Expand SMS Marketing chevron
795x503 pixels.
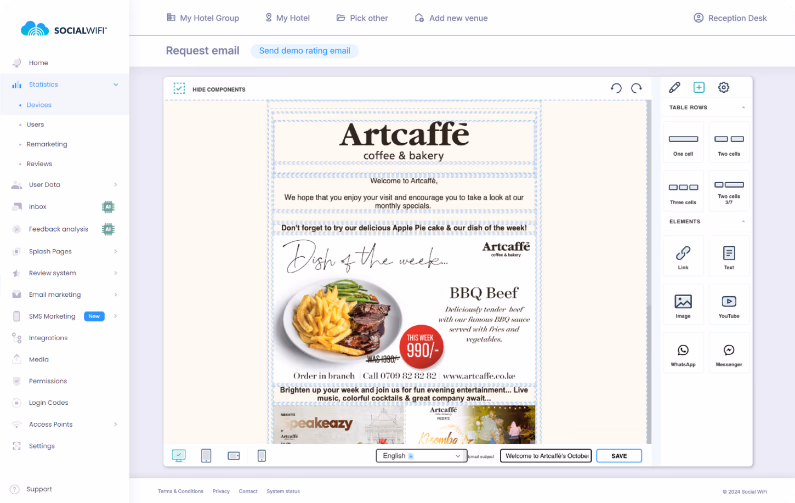(116, 316)
